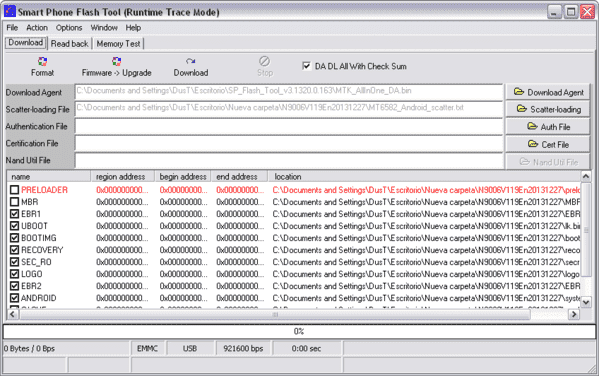This screenshot has height=376, width=599.
Task: Click the horizontal scrollbar thumb
Action: [275, 314]
